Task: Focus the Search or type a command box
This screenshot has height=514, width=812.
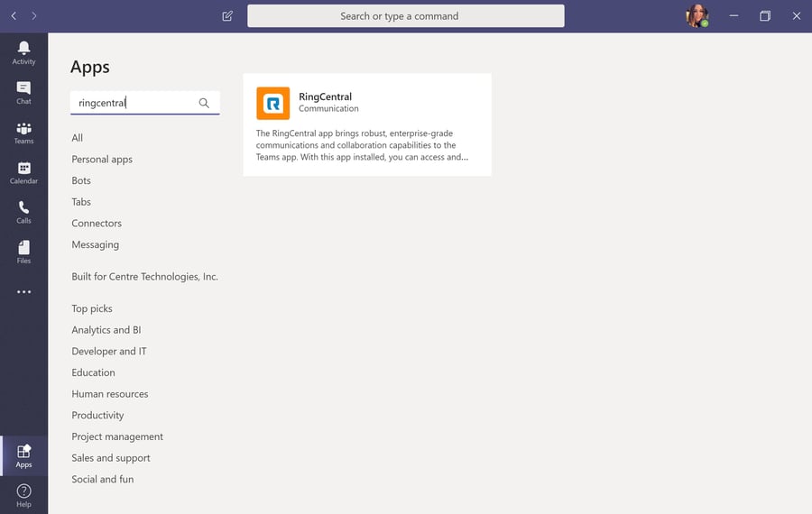Action: tap(406, 16)
